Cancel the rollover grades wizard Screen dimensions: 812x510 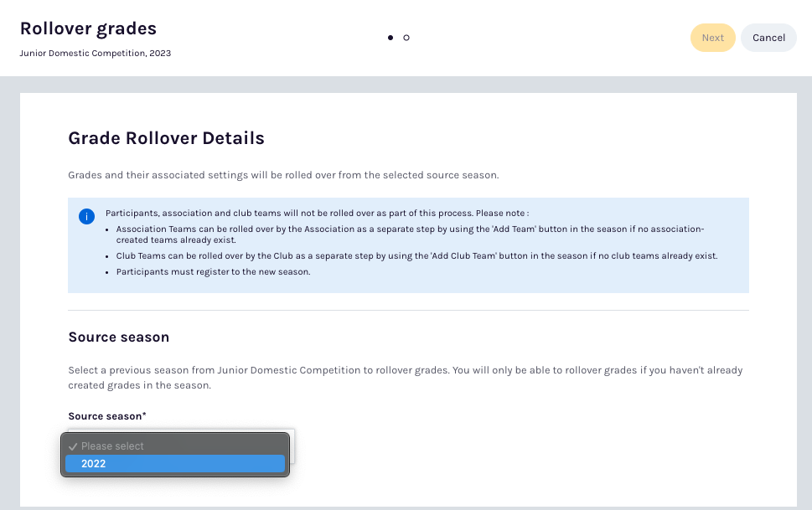tap(768, 38)
